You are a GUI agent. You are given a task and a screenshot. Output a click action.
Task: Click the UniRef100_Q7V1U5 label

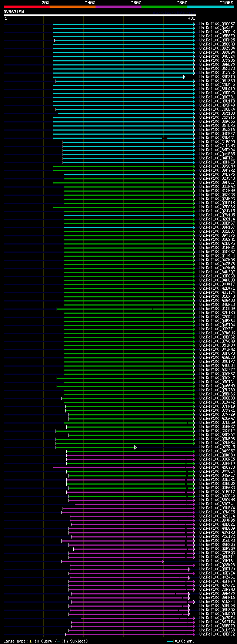click(217, 215)
